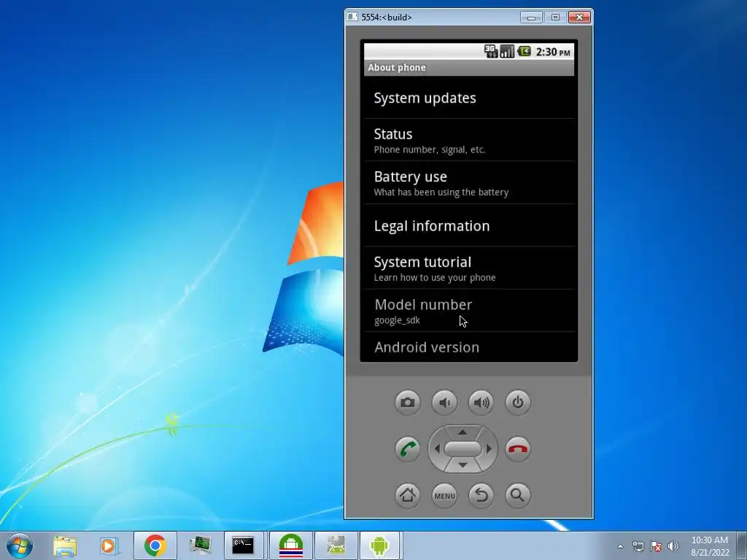Click the volume speaker tray icon

[673, 546]
